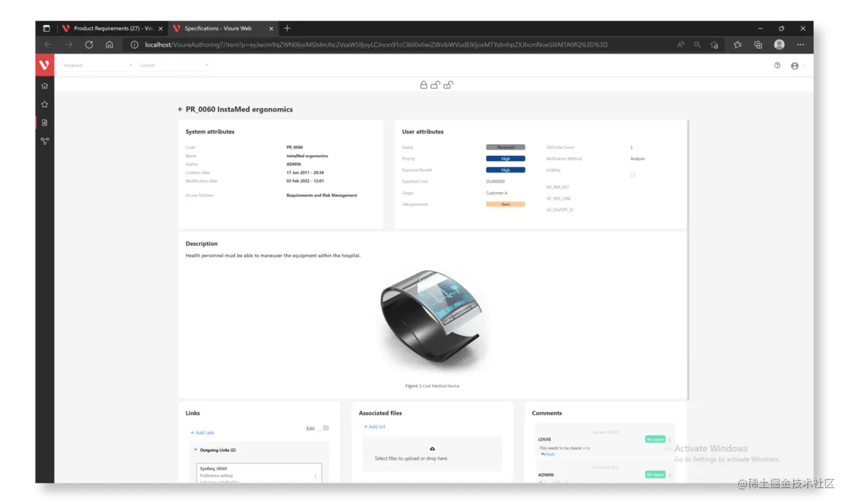Click the PR_0060 code value
This screenshot has width=849, height=504.
(295, 147)
